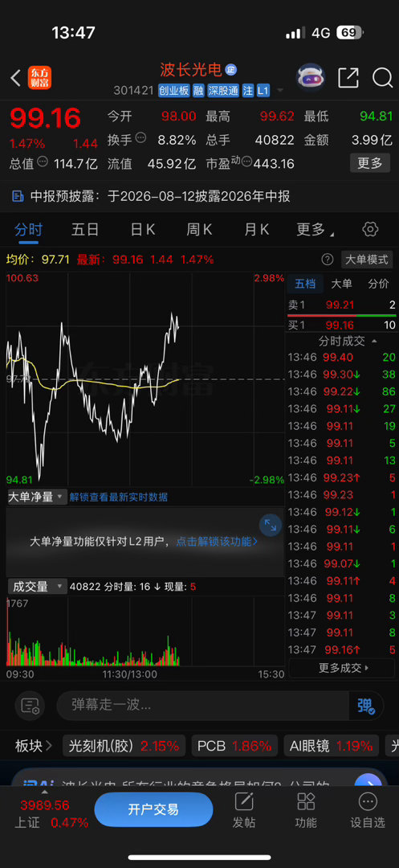Screen dimensions: 399x868
Task: Tap the 企 badge next to 波长光电
Action: click(230, 70)
